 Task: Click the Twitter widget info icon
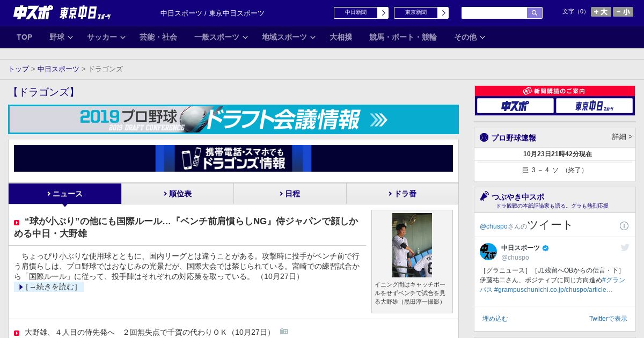pos(624,226)
